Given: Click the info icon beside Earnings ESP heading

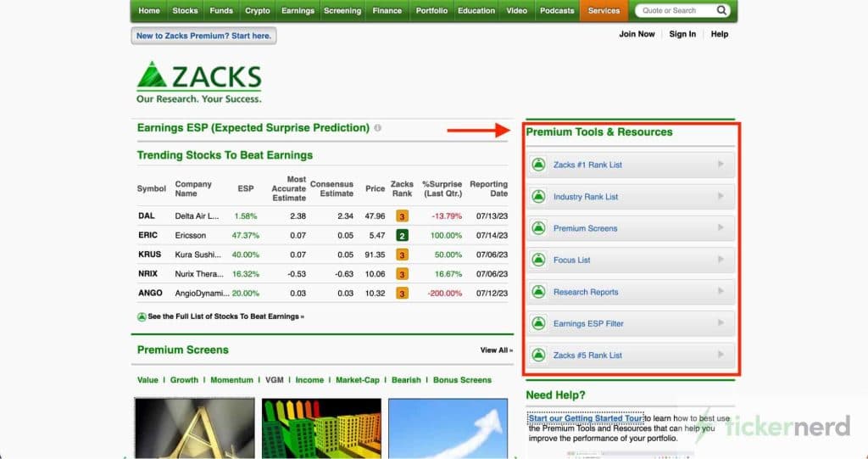Looking at the screenshot, I should click(x=377, y=127).
